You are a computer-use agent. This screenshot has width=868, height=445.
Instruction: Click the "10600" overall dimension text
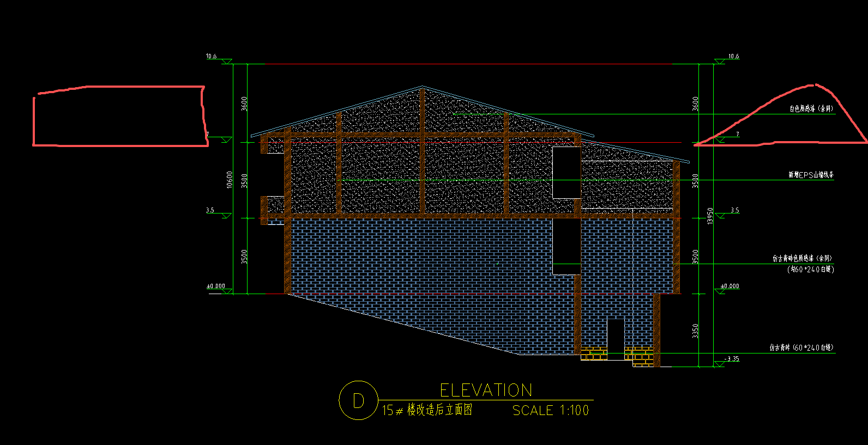(x=230, y=180)
